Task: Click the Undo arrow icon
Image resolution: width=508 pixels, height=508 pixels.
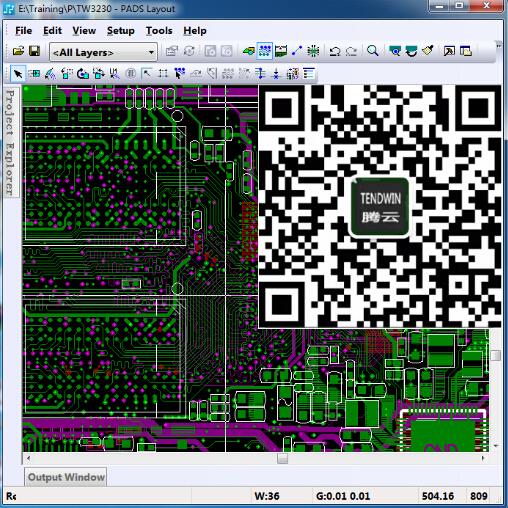Action: (x=335, y=51)
